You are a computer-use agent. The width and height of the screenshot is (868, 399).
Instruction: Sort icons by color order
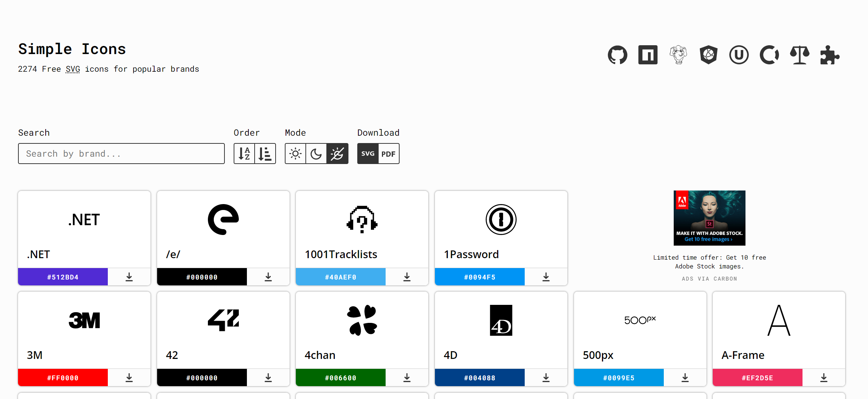[265, 154]
